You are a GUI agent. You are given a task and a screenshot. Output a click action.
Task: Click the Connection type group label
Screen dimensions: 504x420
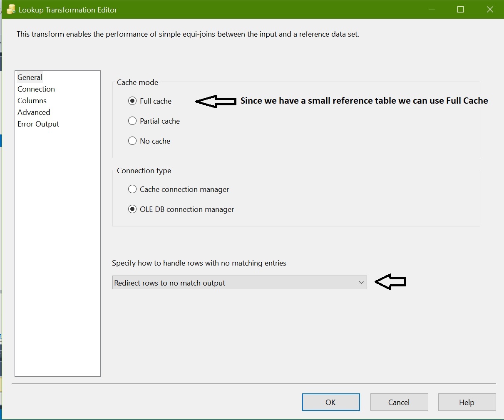(144, 171)
